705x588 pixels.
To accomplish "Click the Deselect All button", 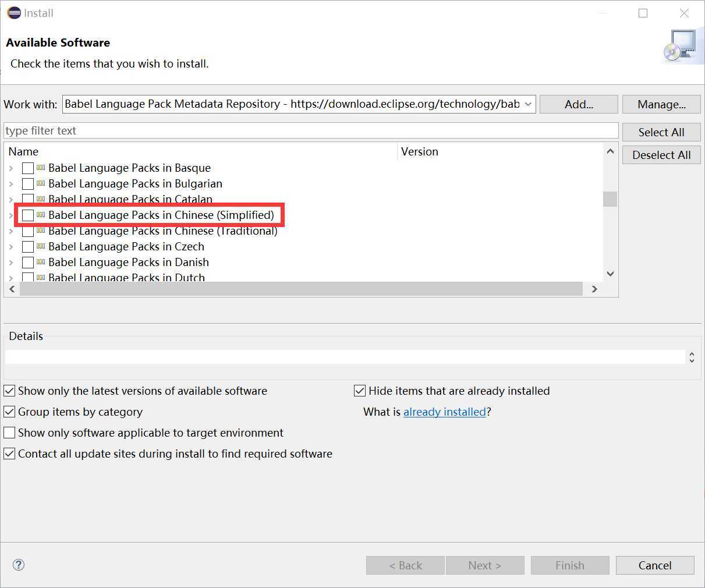I will point(661,155).
